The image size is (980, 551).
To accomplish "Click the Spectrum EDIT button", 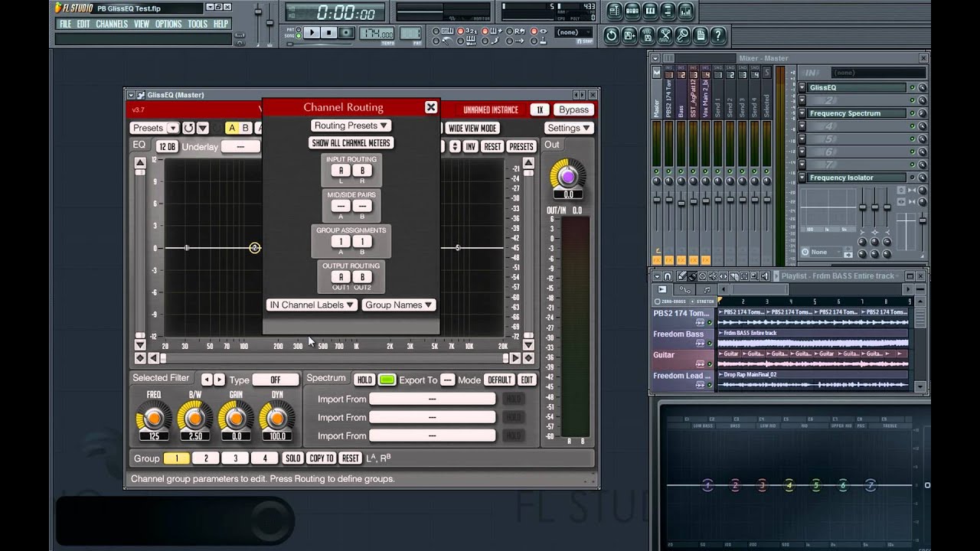I will [528, 380].
